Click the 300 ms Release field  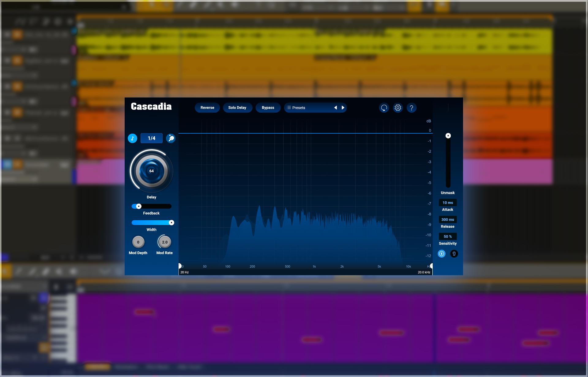pyautogui.click(x=448, y=219)
